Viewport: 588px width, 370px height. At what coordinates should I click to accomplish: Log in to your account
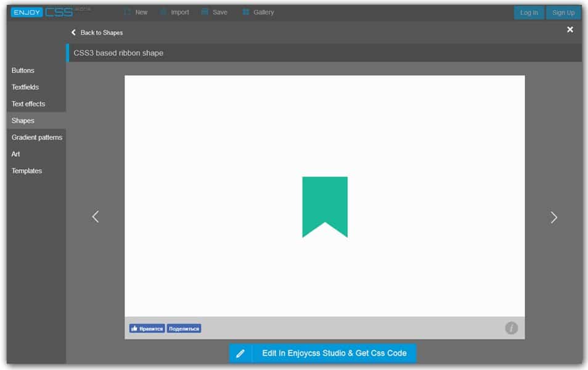(x=528, y=12)
